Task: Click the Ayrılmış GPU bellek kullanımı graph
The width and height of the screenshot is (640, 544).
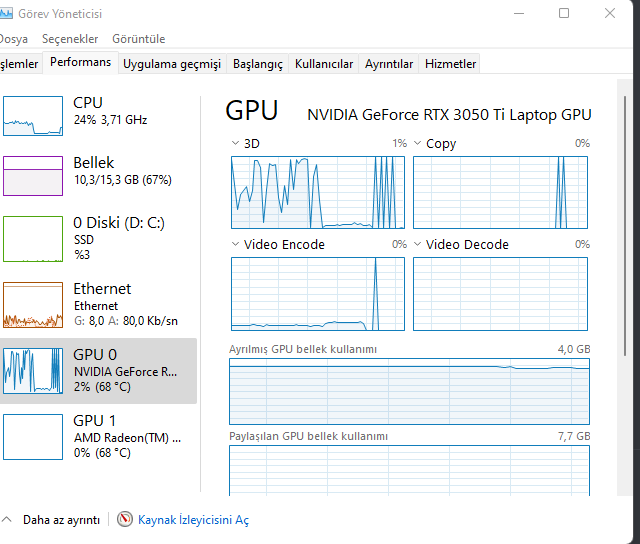Action: tap(409, 392)
